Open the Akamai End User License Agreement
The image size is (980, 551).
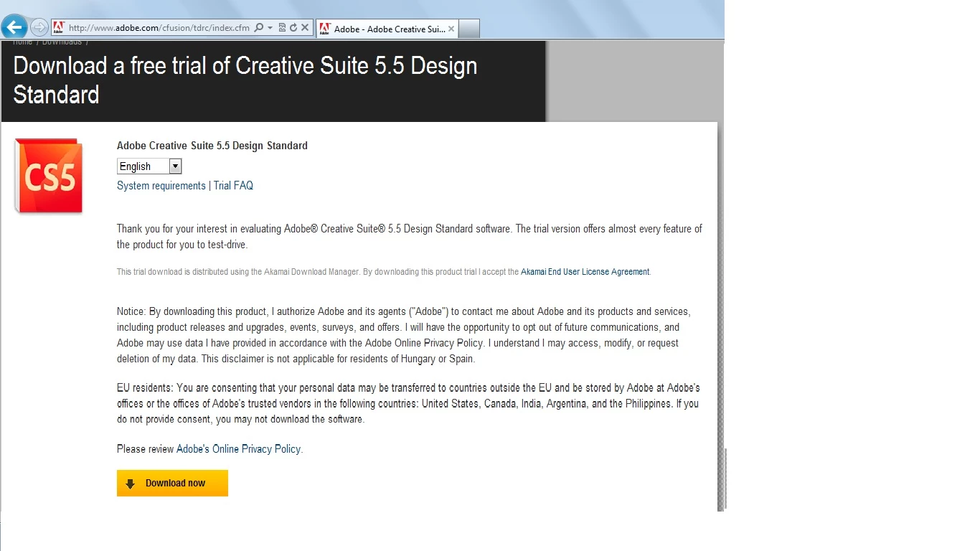click(x=585, y=272)
